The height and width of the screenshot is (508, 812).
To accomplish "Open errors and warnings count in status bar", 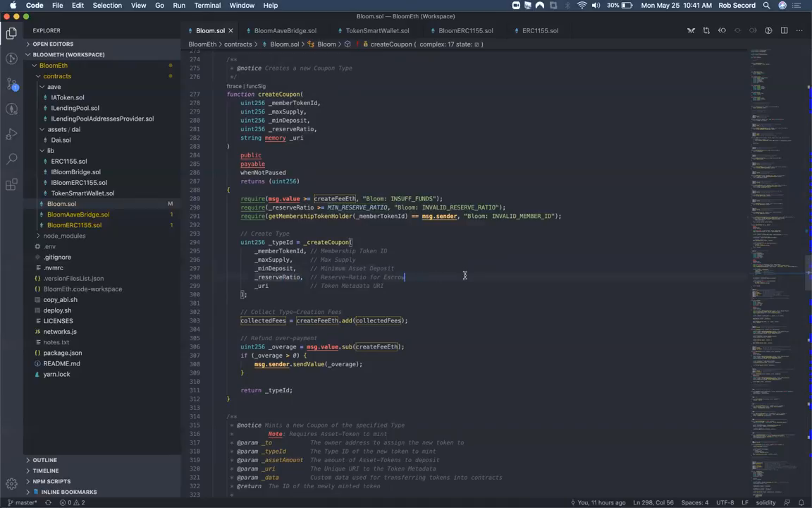I will tap(72, 502).
